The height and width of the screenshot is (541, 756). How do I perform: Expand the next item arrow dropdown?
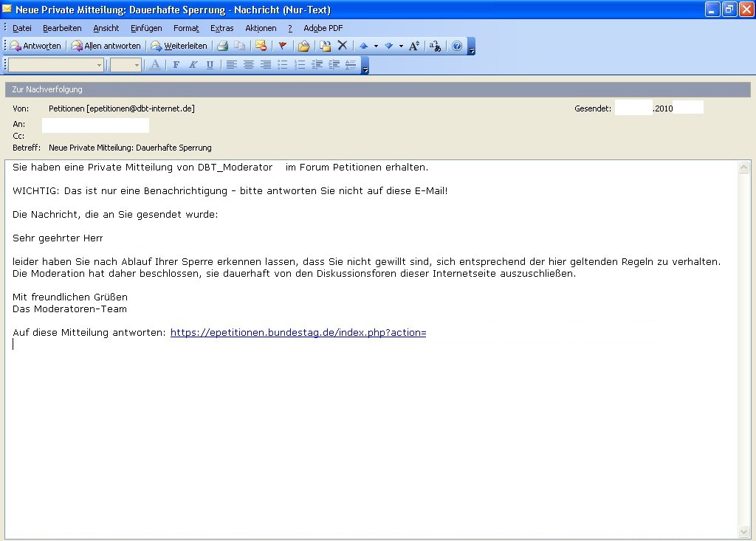point(401,46)
